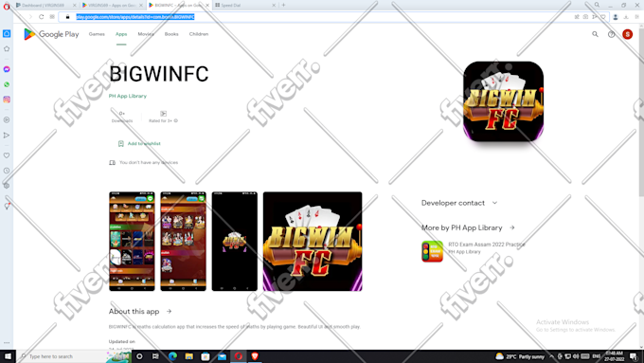The height and width of the screenshot is (363, 644).
Task: Open the weather widget on taskbar
Action: click(x=520, y=356)
